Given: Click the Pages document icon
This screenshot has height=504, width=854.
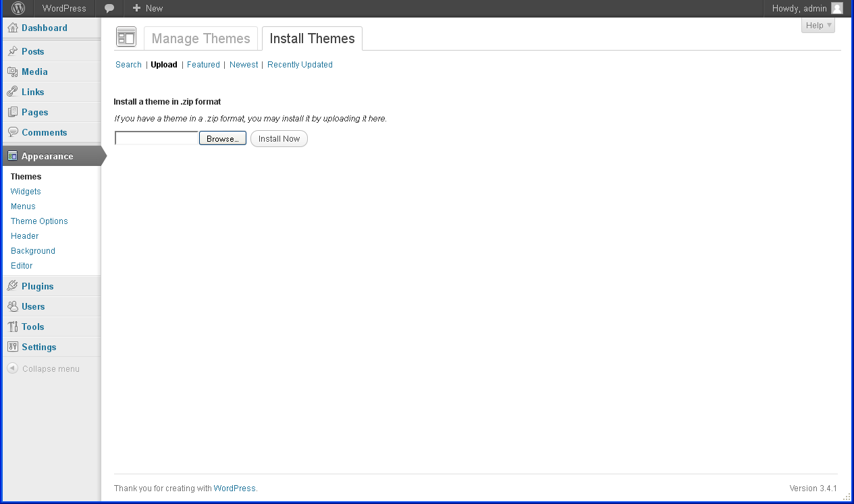Looking at the screenshot, I should [13, 112].
